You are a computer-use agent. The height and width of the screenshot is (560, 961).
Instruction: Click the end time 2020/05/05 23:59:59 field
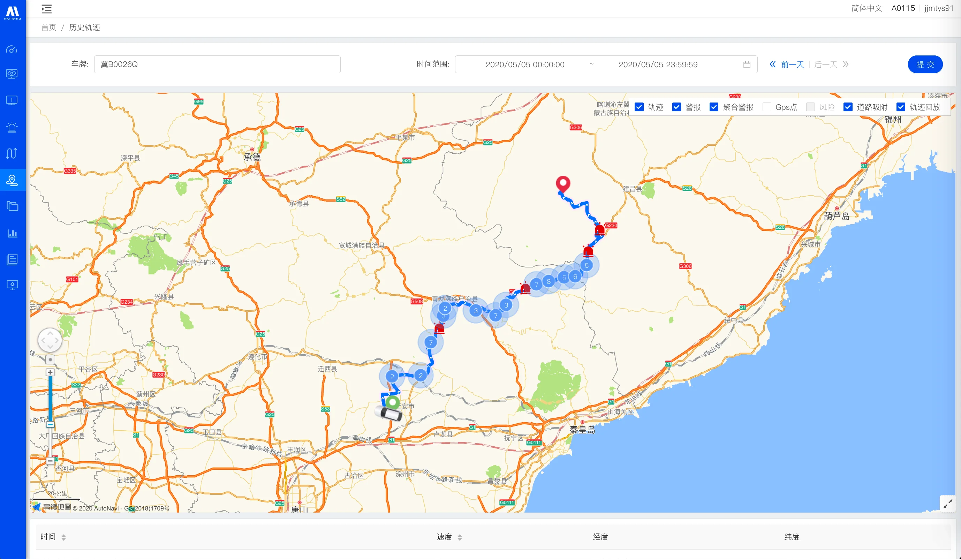[658, 65]
